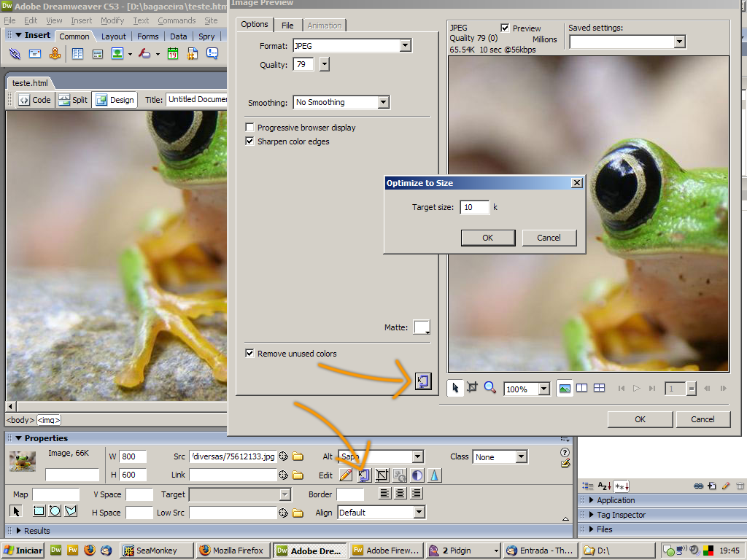The height and width of the screenshot is (560, 747).
Task: Click Cancel at the bottom of Image Preview
Action: pos(703,419)
